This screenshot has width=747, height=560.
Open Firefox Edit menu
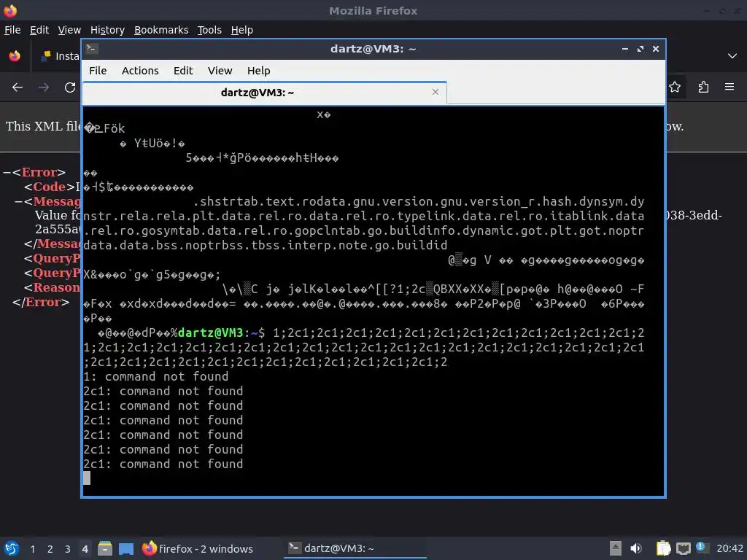pyautogui.click(x=39, y=30)
